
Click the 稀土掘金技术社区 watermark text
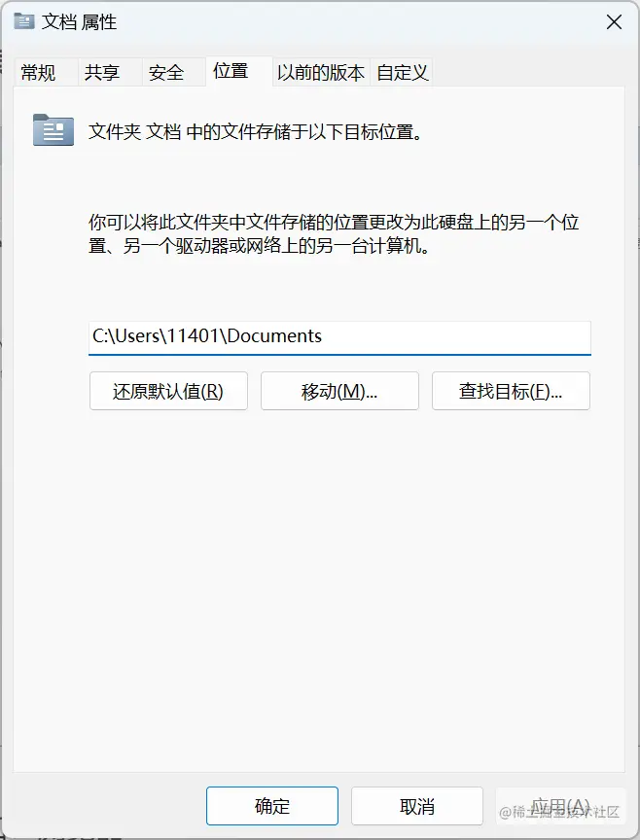[x=559, y=812]
